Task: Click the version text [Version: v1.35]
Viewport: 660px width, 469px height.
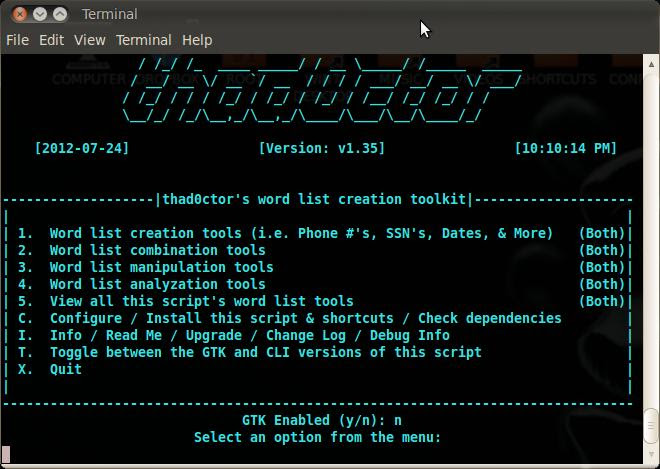Action: click(x=322, y=148)
